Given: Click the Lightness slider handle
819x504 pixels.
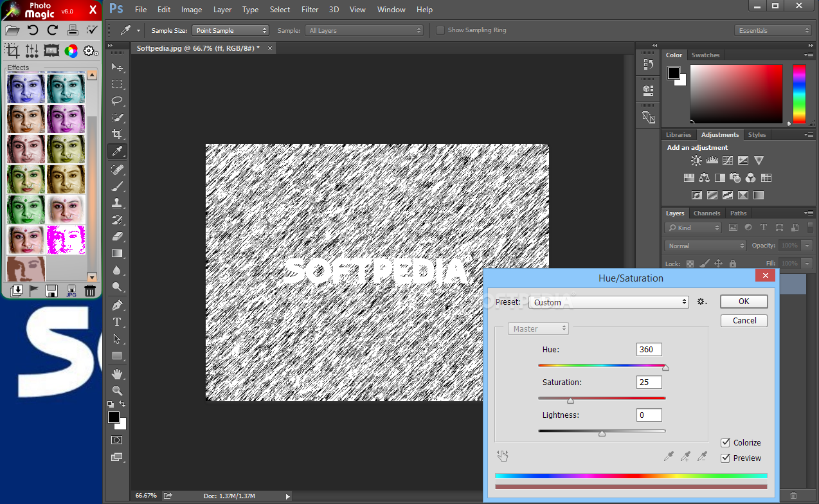Looking at the screenshot, I should tap(602, 433).
